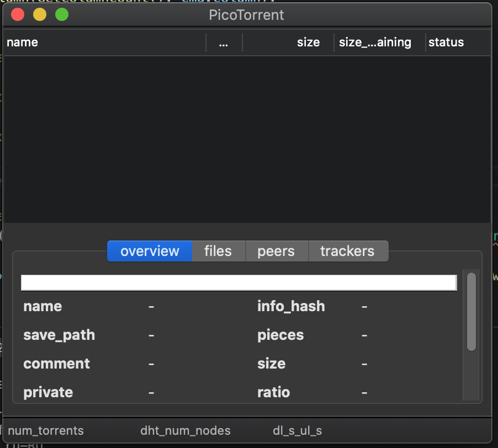Minimize PicoTorrent with the yellow button
498x448 pixels.
pos(40,14)
